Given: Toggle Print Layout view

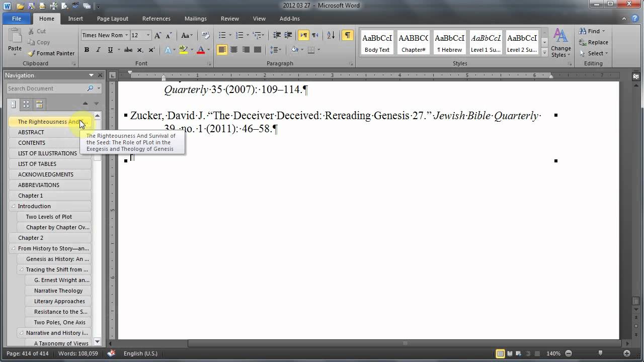Looking at the screenshot, I should pos(500,353).
